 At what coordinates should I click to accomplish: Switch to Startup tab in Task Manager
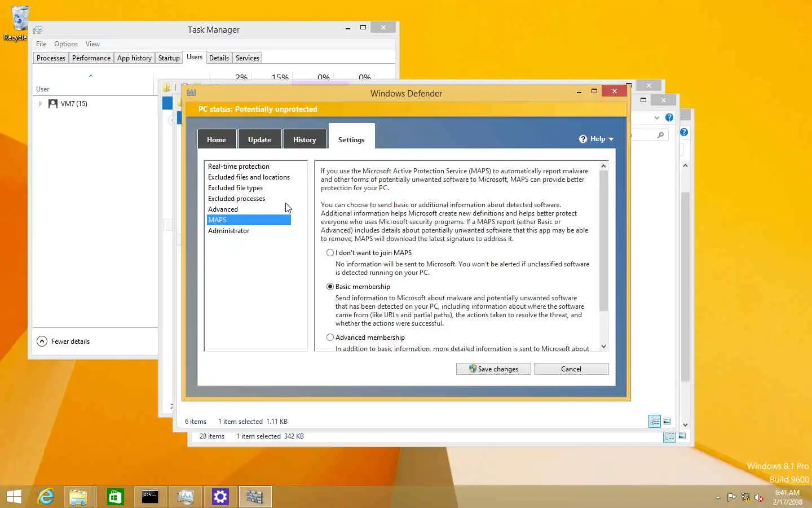coord(169,58)
